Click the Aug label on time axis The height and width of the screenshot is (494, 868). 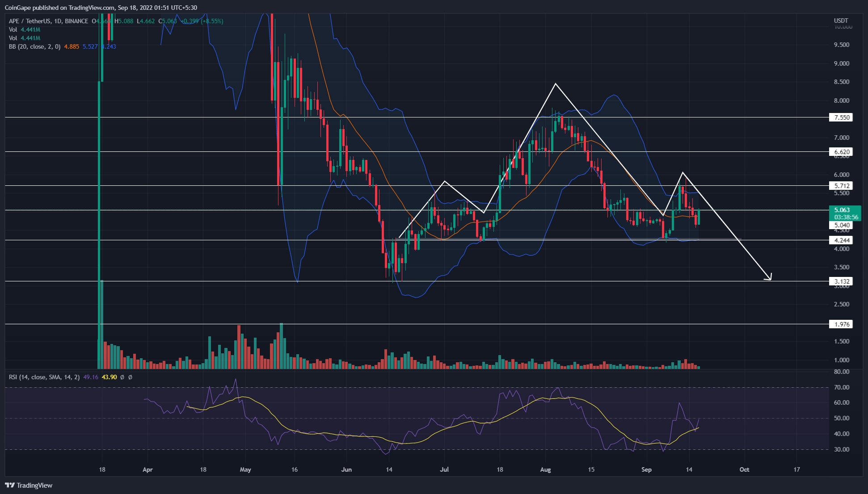[545, 469]
